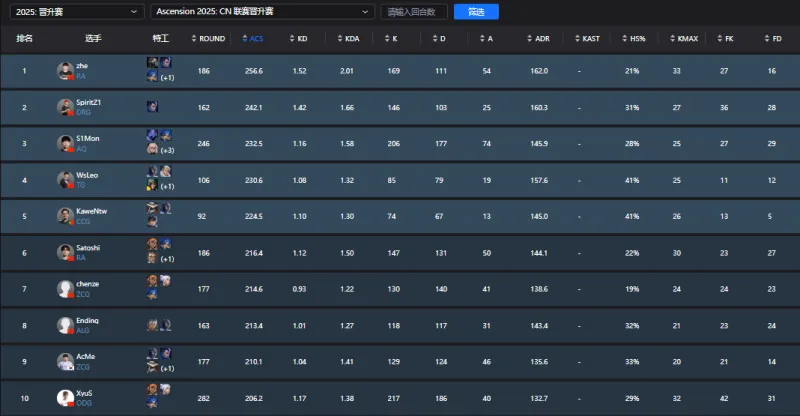The height and width of the screenshot is (416, 800).
Task: Click KaweNtw's avatar picture
Action: click(65, 215)
